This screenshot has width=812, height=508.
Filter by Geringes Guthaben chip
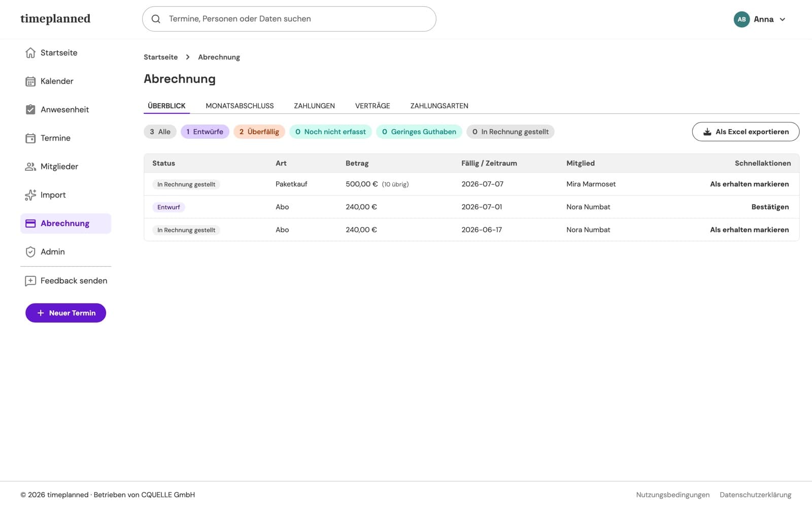(x=419, y=132)
